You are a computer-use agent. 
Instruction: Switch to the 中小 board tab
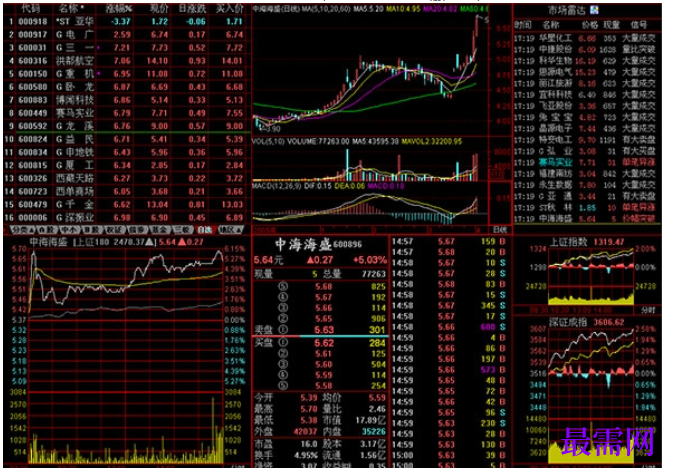pyautogui.click(x=70, y=230)
